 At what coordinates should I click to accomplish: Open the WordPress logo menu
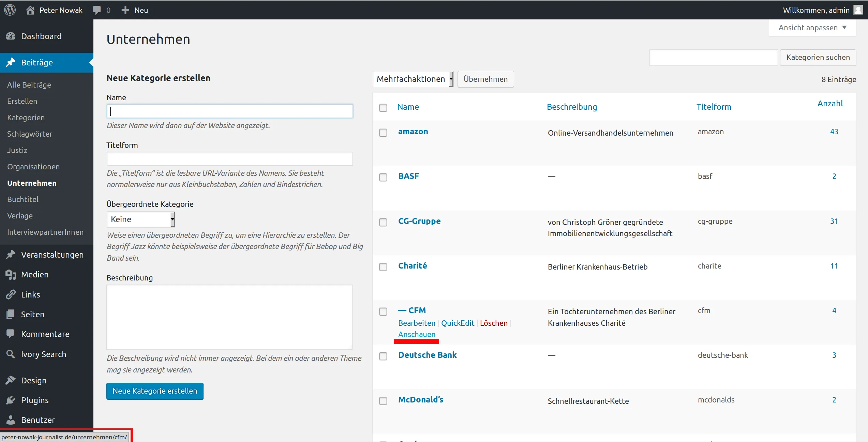10,10
